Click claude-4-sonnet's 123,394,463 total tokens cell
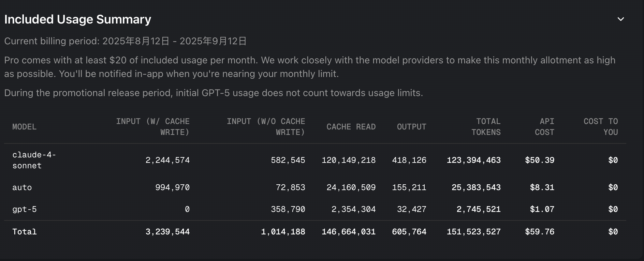Screen dimensions: 644x261 tap(474, 160)
